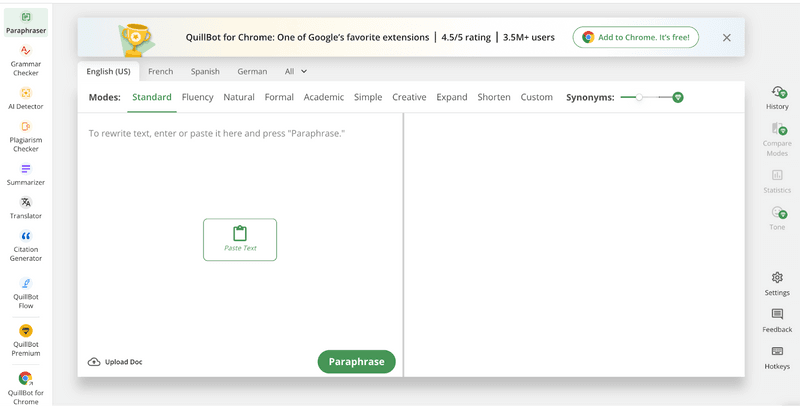Expand the All languages dropdown

point(296,71)
